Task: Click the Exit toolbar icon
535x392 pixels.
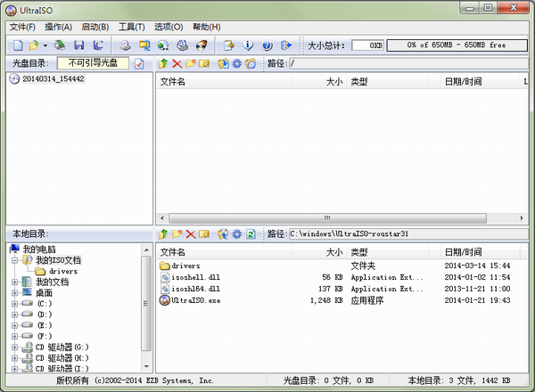Action: [286, 45]
